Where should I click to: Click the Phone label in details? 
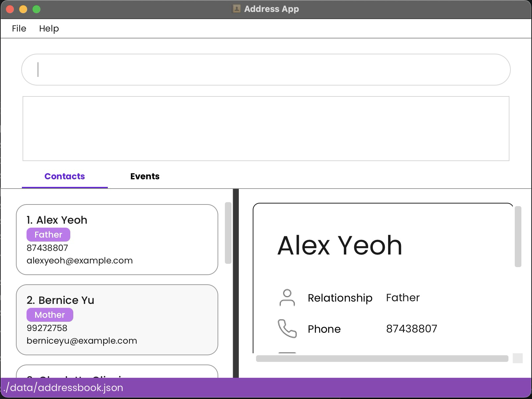[x=324, y=329]
